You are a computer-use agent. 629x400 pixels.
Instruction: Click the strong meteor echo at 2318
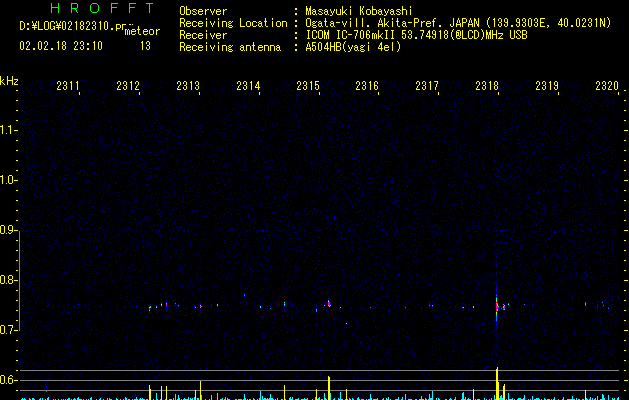click(x=497, y=306)
